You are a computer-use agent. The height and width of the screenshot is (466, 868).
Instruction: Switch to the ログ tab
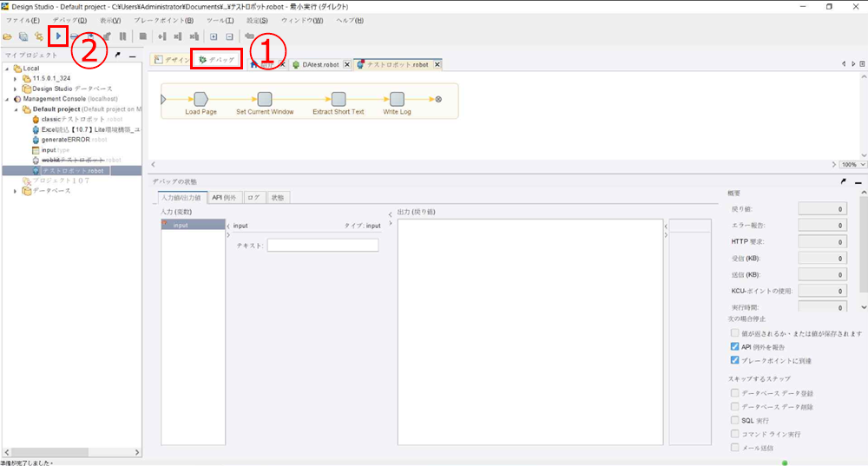[253, 198]
